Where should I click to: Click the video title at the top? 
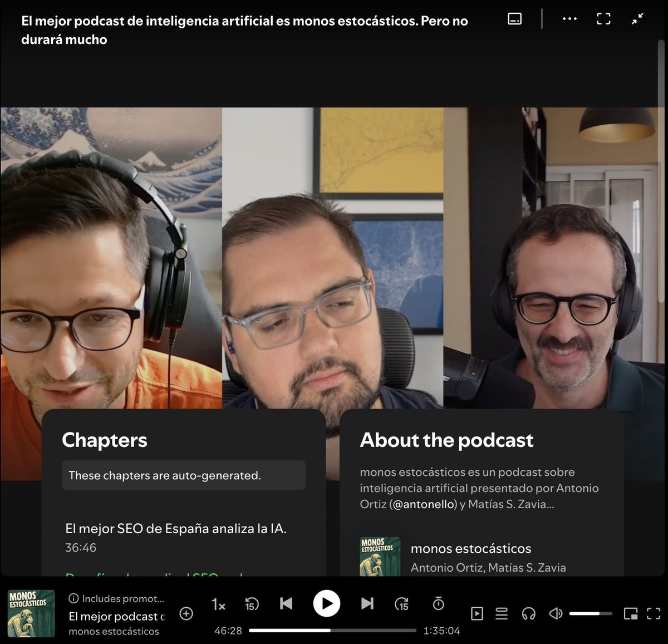tap(244, 30)
